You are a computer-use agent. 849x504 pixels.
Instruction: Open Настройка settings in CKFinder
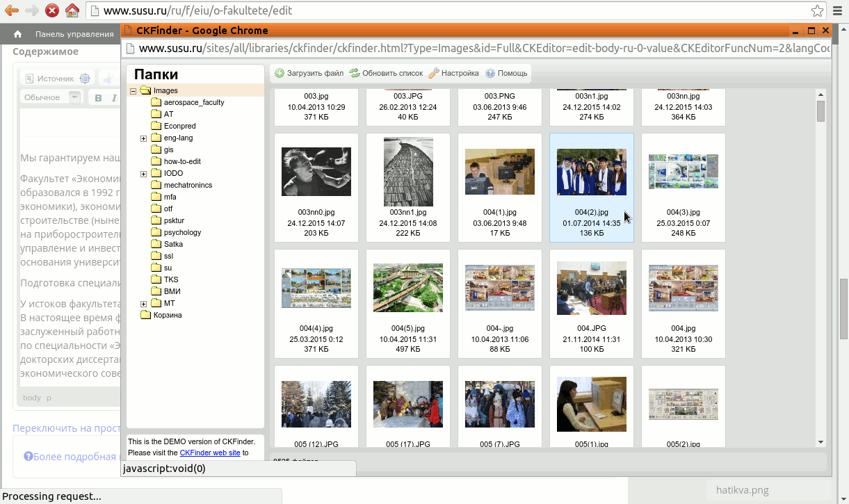pyautogui.click(x=453, y=73)
